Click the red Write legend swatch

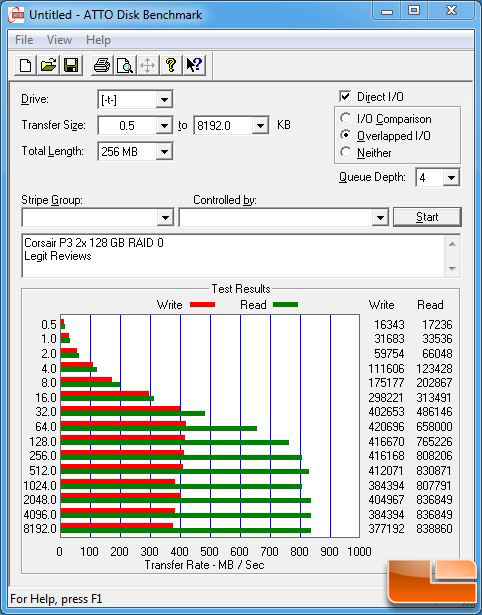(x=202, y=304)
